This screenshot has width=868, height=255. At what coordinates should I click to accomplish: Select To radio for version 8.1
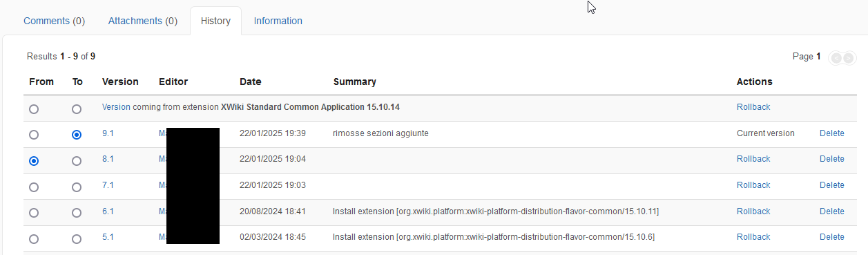point(77,161)
